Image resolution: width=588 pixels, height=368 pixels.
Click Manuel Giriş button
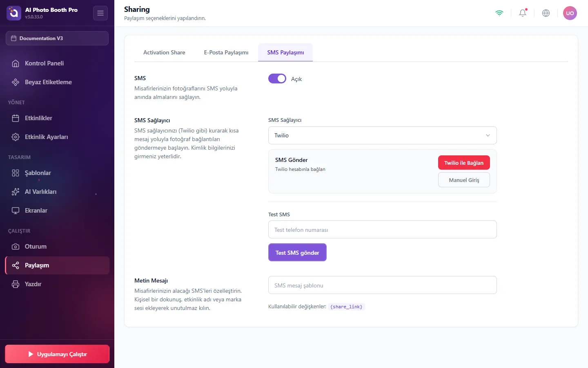pos(464,180)
